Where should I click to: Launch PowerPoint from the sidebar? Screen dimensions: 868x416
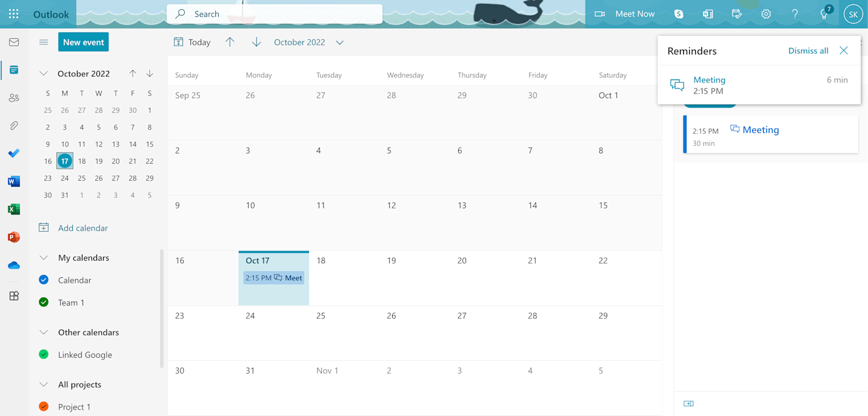[x=14, y=237]
